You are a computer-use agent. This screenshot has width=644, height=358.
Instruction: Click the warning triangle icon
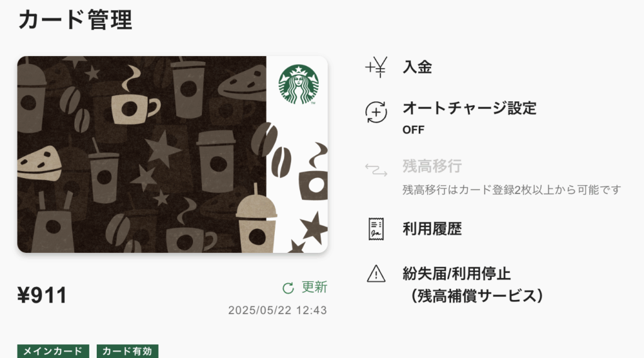click(376, 274)
